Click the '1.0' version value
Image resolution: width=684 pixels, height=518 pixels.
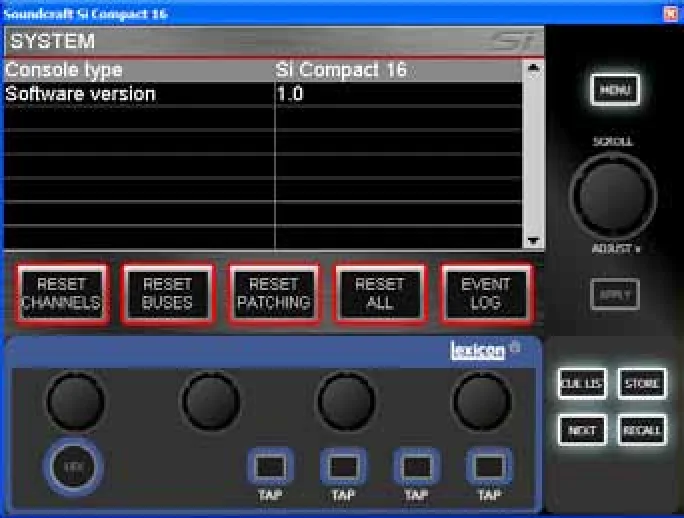click(x=290, y=94)
